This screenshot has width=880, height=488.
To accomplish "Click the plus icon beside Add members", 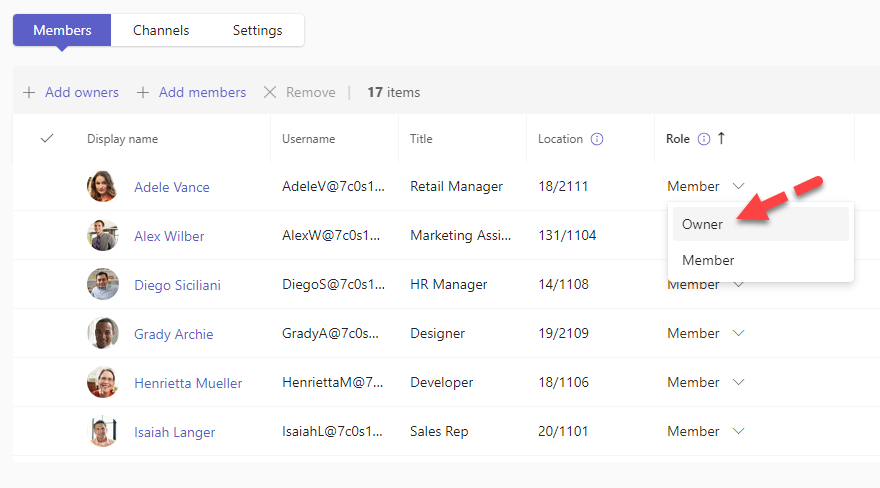I will point(143,92).
